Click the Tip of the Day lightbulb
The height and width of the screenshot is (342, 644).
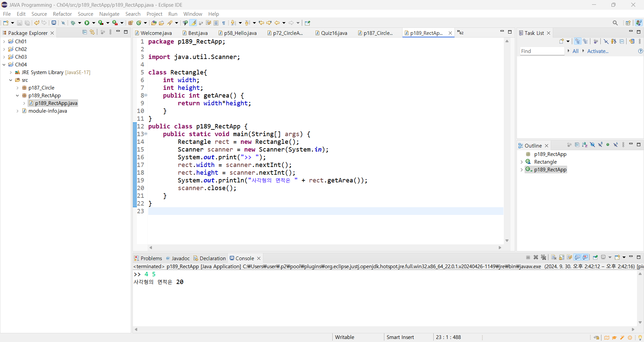point(640,338)
